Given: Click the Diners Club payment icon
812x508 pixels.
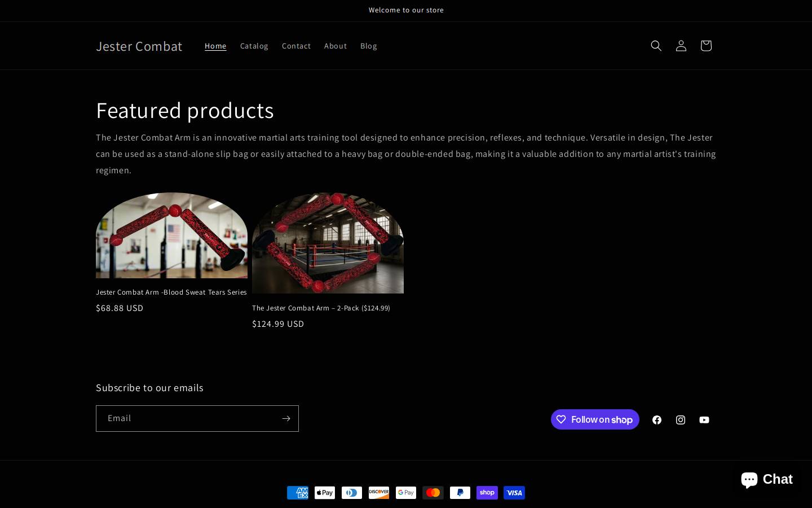Looking at the screenshot, I should click(x=352, y=493).
